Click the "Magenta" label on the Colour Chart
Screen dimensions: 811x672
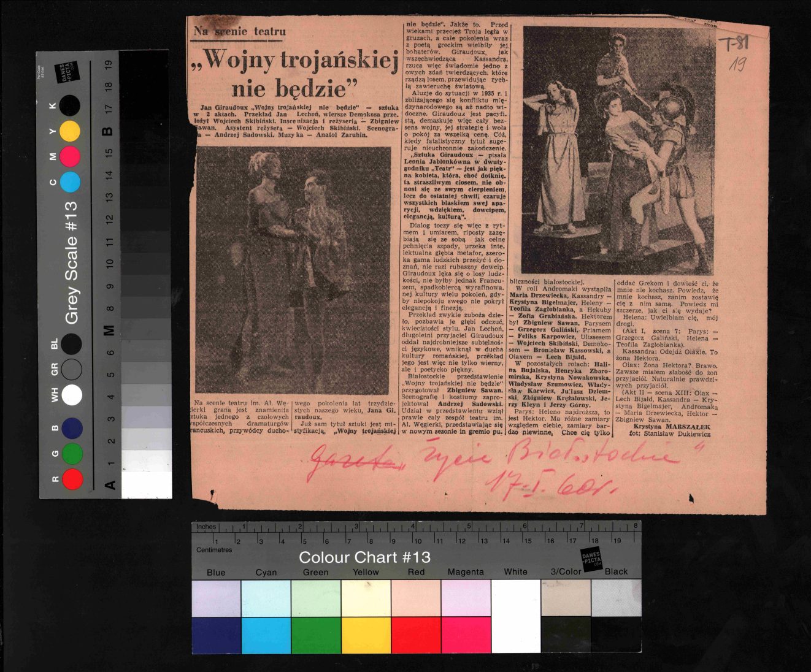click(x=466, y=571)
